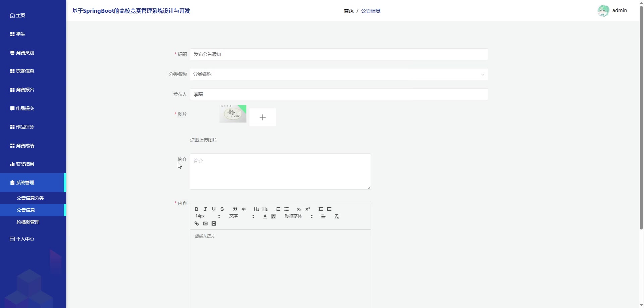This screenshot has height=308, width=644.
Task: Click the uploaded image thumbnail
Action: (x=233, y=114)
